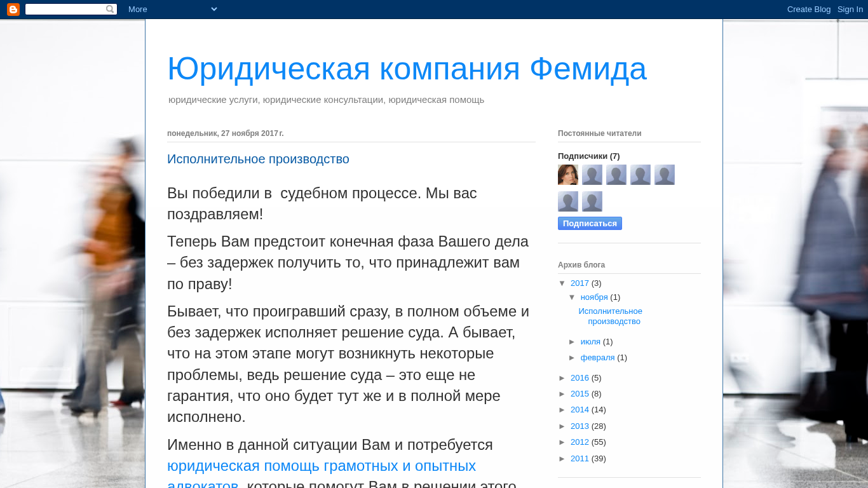The height and width of the screenshot is (488, 868).
Task: Open the июля archive link
Action: [x=590, y=342]
